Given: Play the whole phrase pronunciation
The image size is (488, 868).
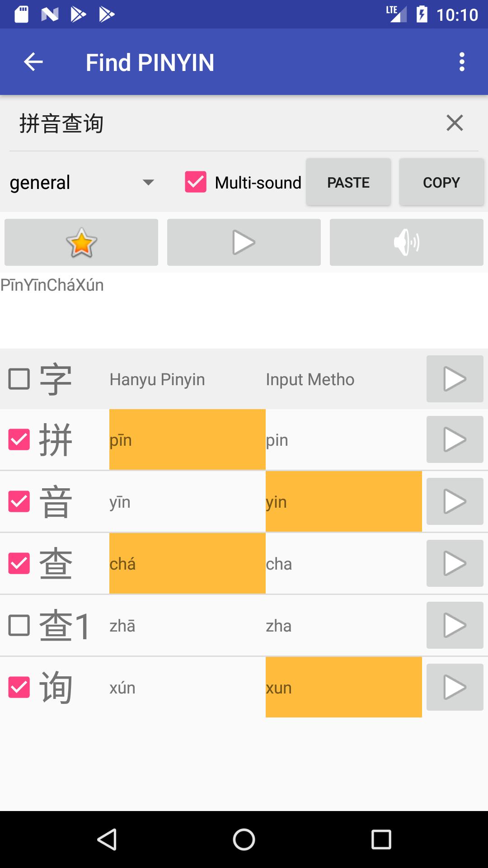Looking at the screenshot, I should tap(244, 242).
